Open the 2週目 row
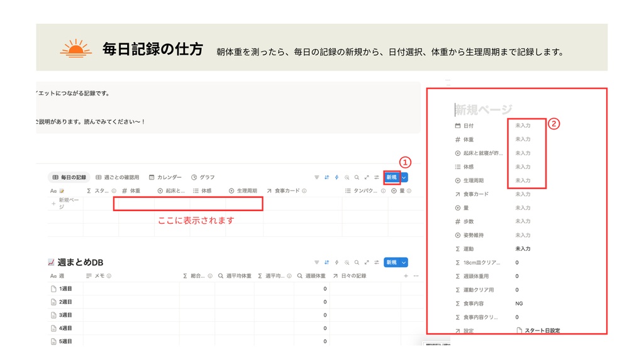The image size is (644, 362). click(65, 302)
